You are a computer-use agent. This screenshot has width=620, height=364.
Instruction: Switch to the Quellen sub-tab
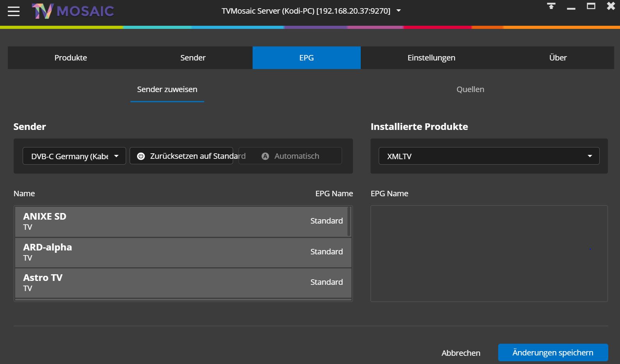click(470, 89)
